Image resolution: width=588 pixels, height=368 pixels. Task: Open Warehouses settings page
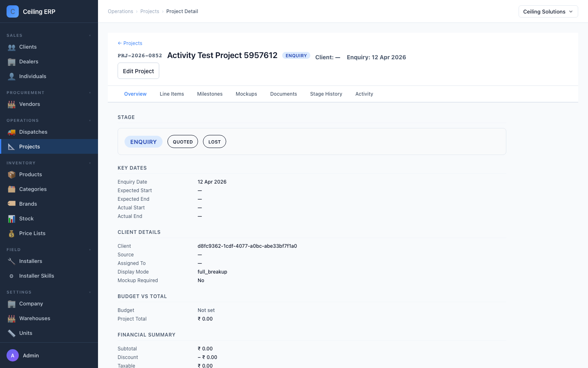[49, 319]
